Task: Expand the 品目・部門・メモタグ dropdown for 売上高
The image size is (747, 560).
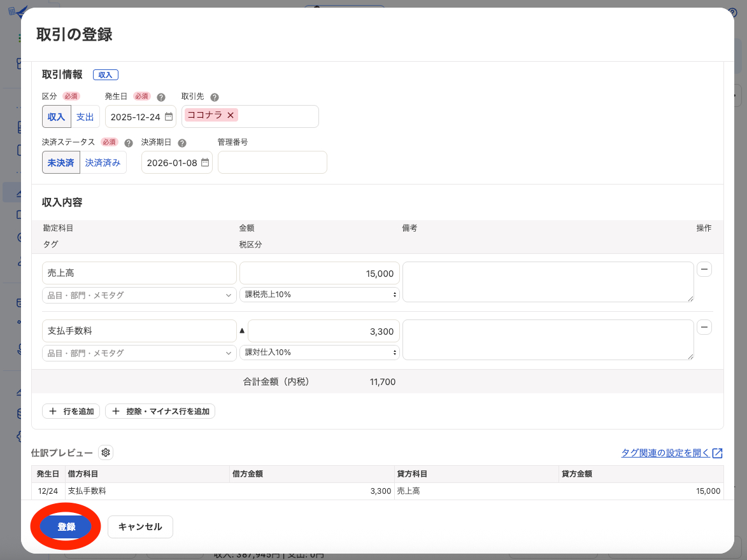Action: [139, 295]
